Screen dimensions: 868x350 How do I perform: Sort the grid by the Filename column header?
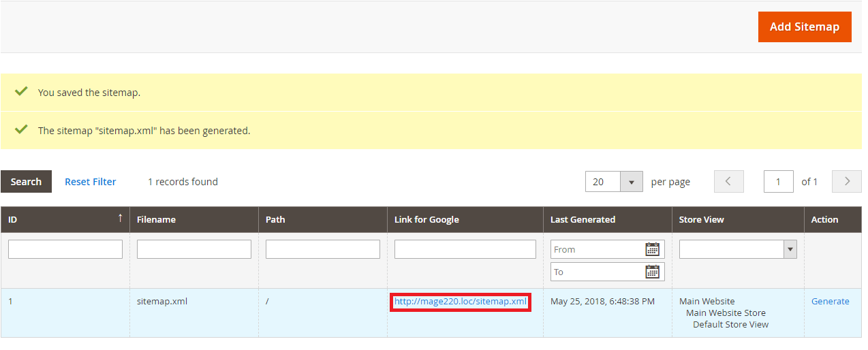pyautogui.click(x=156, y=219)
